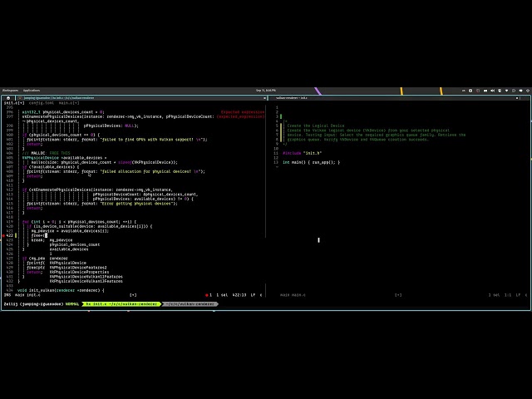Close the right vulkan-renderer window
This screenshot has width=532, height=399.
coord(517,98)
